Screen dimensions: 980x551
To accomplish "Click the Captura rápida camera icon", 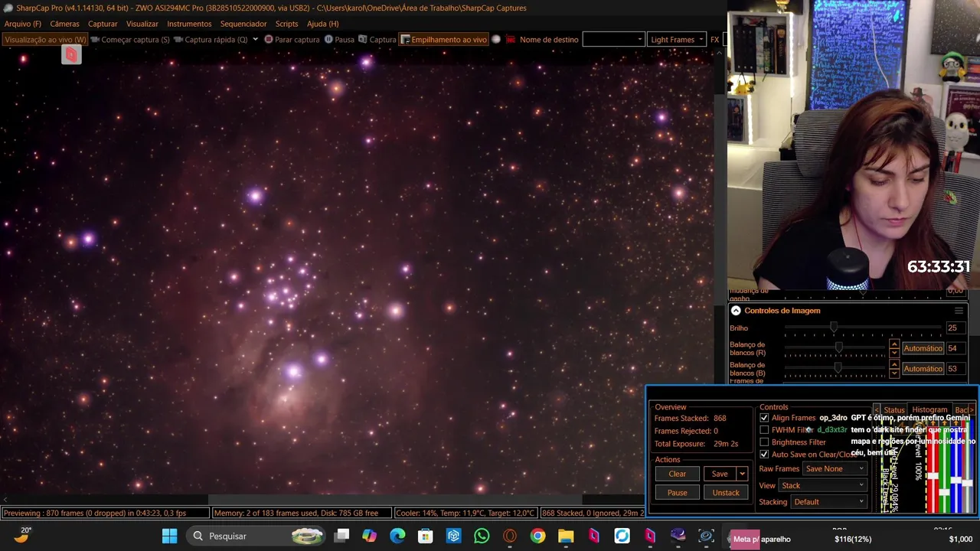I will pos(178,40).
